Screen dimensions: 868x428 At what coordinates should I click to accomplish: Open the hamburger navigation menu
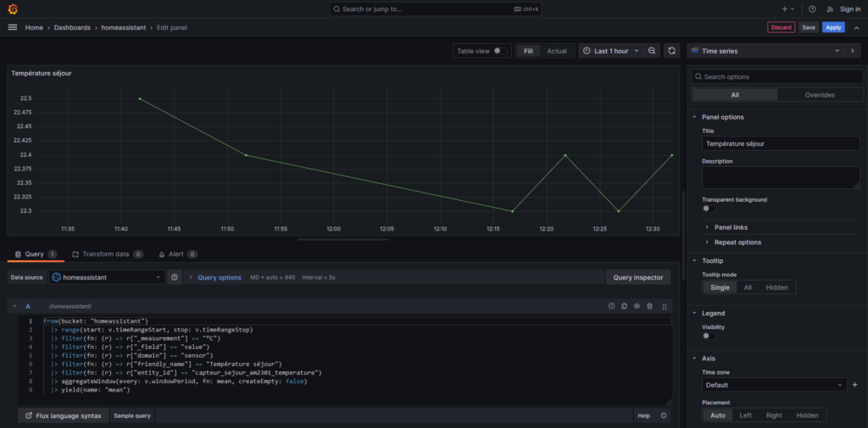(13, 27)
